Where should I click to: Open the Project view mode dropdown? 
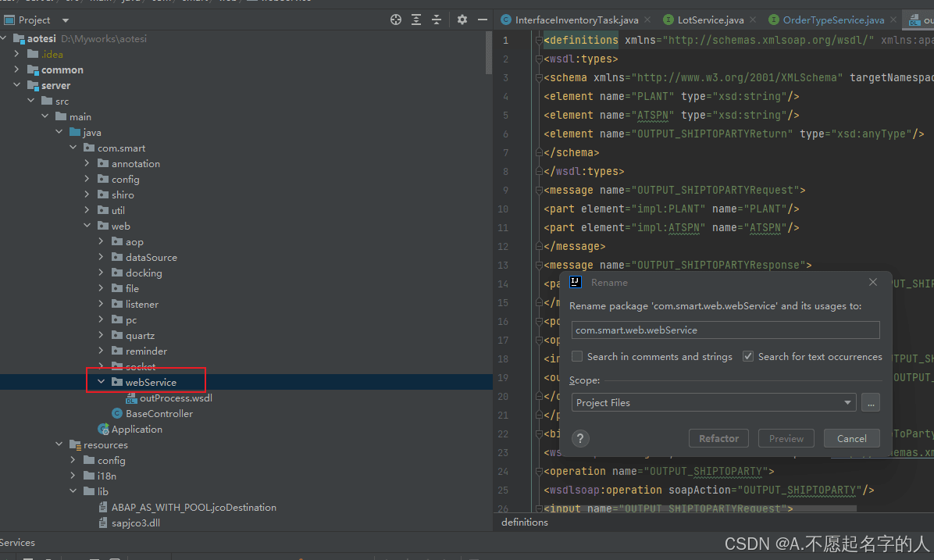tap(65, 20)
